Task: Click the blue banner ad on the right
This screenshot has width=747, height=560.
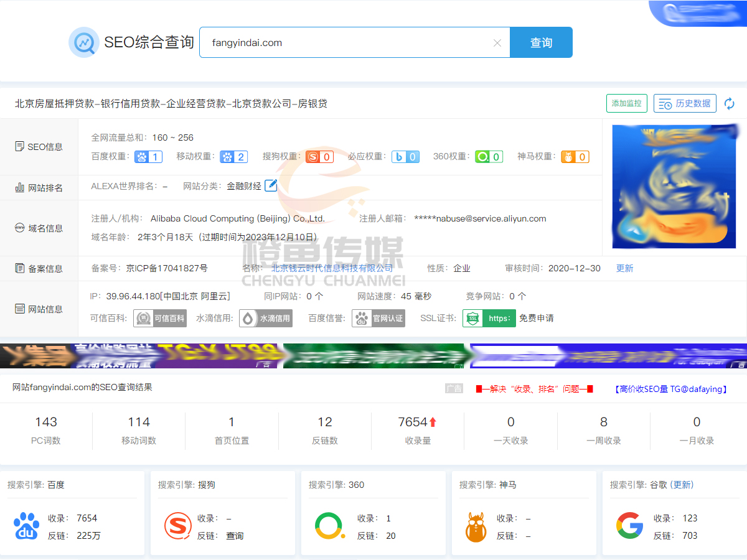Action: [608, 356]
